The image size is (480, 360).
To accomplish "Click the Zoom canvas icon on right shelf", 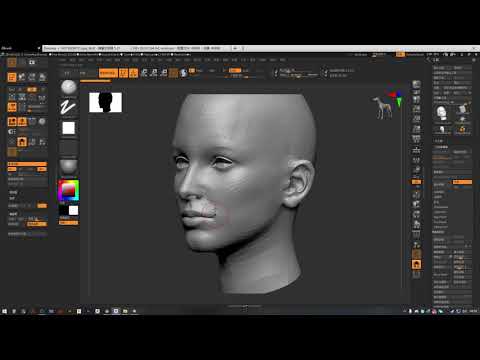I will (x=416, y=109).
